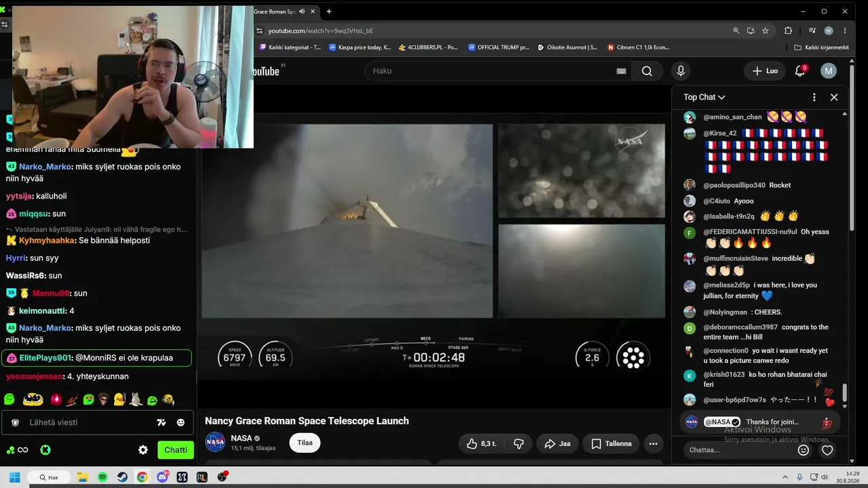This screenshot has width=868, height=488.
Task: Open a new Chrome tab
Action: (329, 12)
